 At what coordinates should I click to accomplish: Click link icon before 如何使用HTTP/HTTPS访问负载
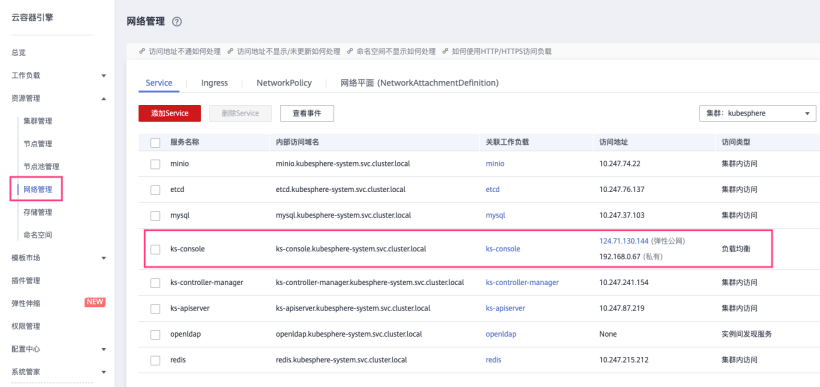click(445, 52)
